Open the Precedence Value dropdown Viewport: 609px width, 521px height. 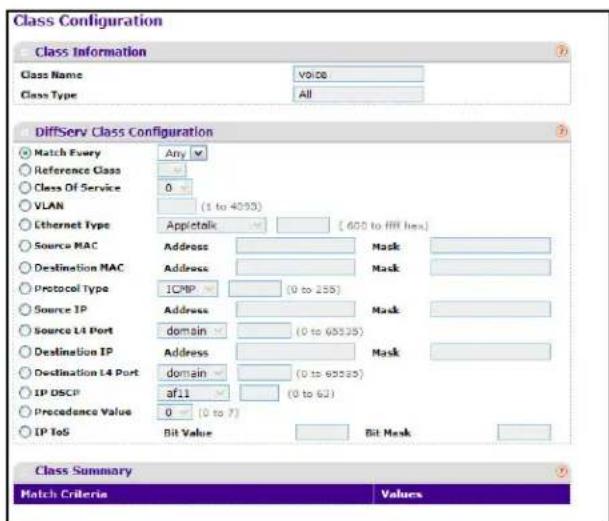175,412
